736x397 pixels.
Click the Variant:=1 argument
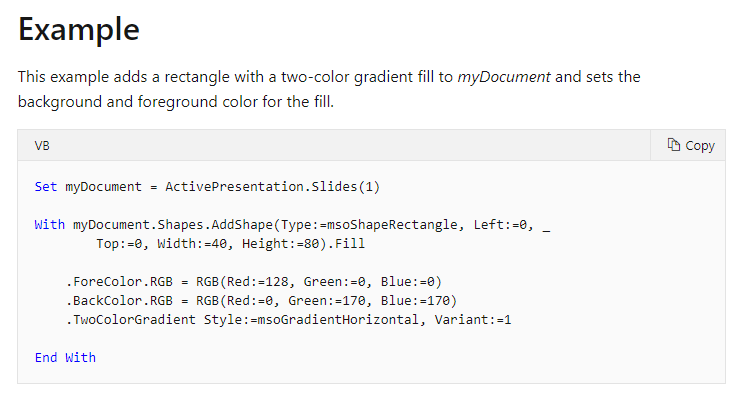(473, 320)
